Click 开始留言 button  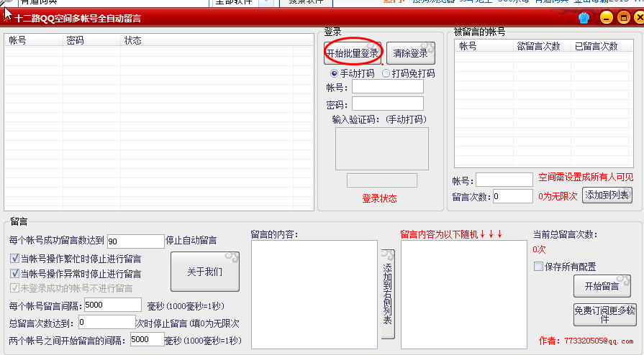(602, 286)
